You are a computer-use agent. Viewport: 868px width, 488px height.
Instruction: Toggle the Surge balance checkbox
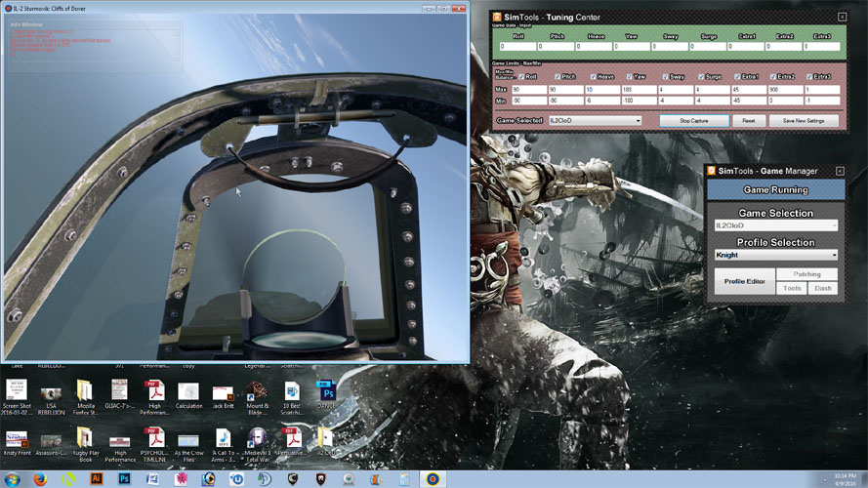point(702,76)
